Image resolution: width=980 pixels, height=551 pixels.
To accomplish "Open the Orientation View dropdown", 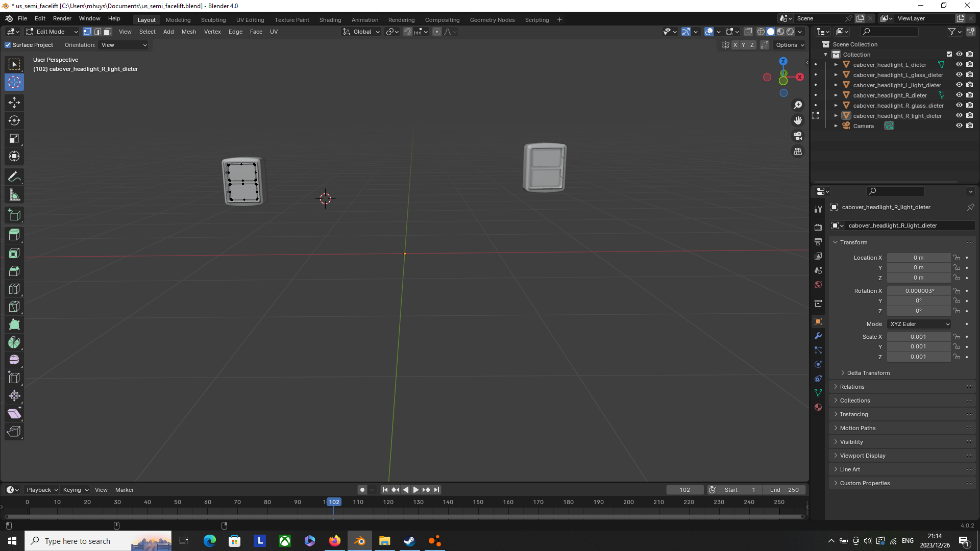I will click(x=124, y=45).
